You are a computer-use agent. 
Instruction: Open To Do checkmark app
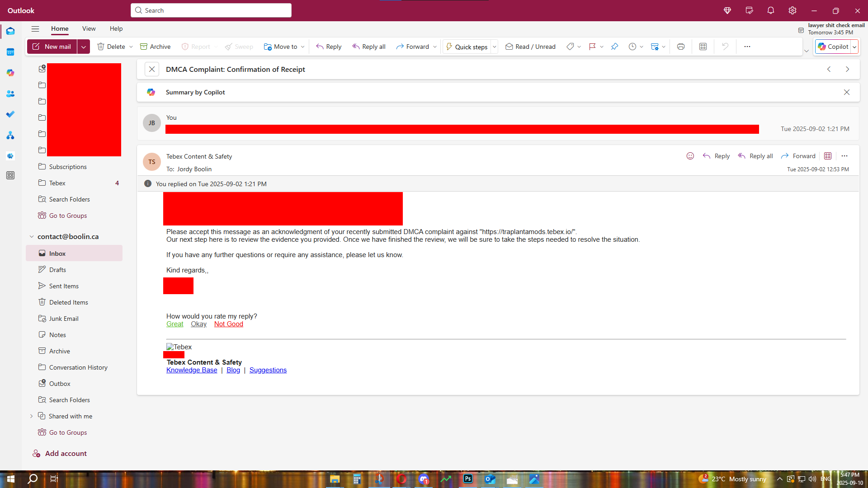click(x=10, y=114)
